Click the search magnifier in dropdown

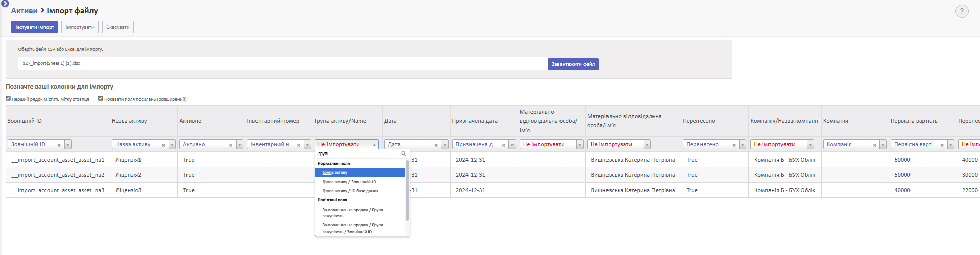point(404,154)
